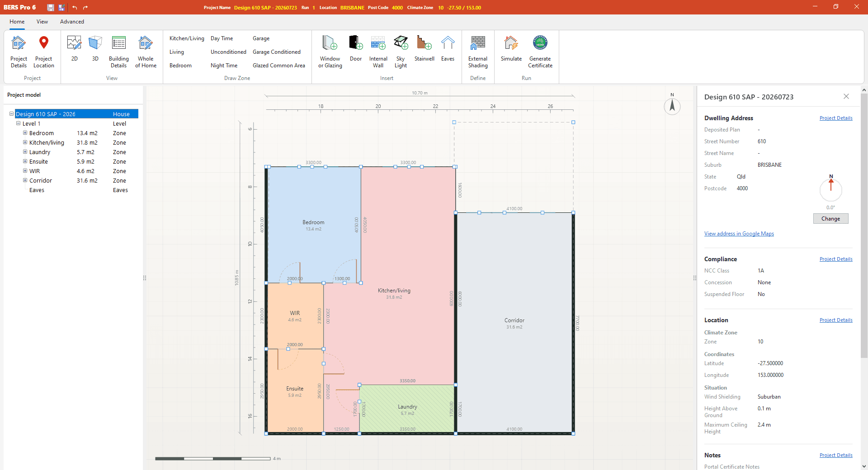Collapse the Level 1 tree node
This screenshot has height=470, width=868.
click(19, 123)
